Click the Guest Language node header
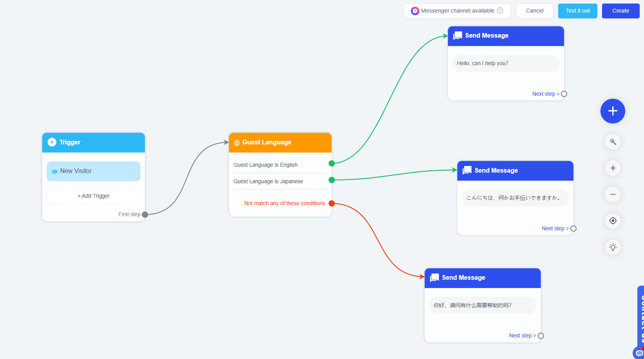 (280, 142)
